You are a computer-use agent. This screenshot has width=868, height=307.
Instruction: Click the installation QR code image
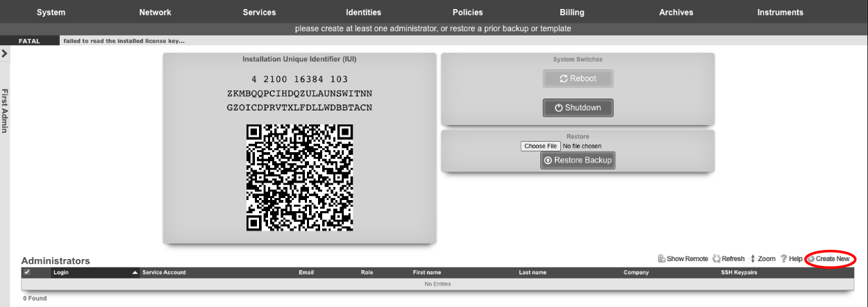300,178
